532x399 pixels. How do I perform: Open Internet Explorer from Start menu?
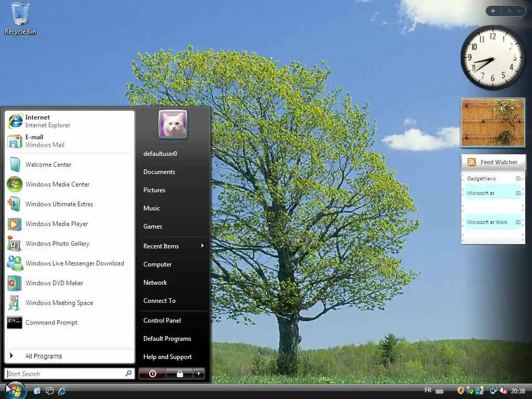pos(69,121)
